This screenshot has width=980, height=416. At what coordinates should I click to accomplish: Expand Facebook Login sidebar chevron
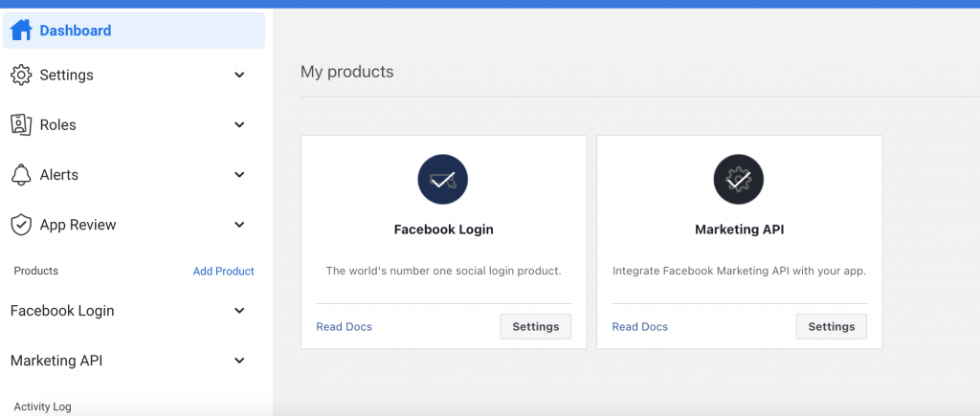(239, 311)
